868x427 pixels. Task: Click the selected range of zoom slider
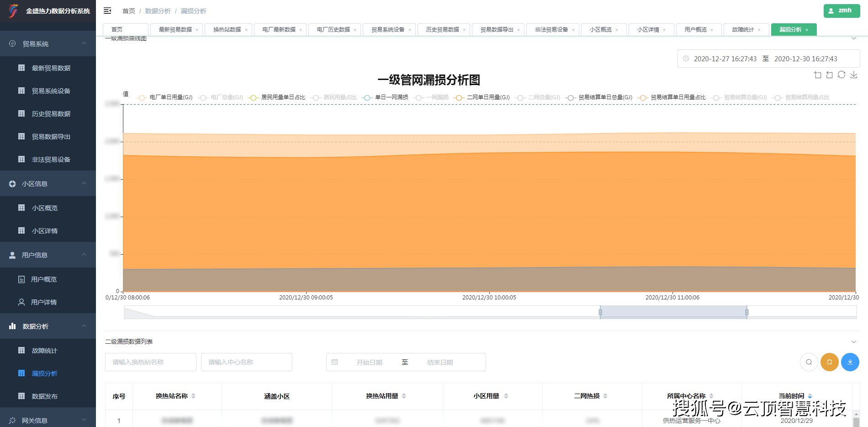click(673, 312)
